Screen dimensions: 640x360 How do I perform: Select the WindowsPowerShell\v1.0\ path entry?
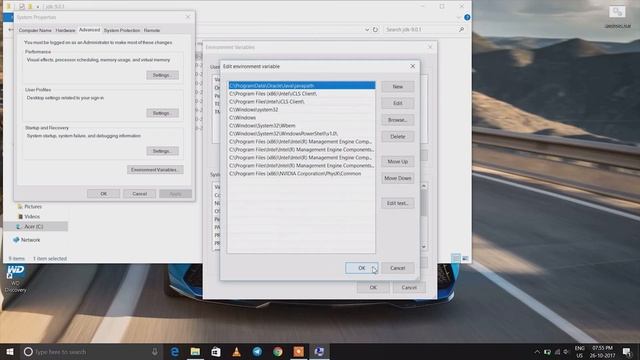[302, 133]
